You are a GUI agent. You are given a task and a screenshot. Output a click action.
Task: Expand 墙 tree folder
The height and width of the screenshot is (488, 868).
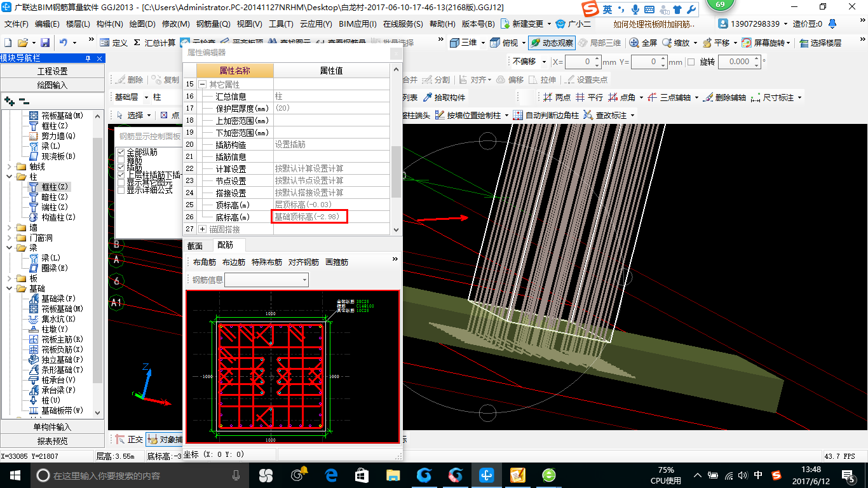click(10, 227)
